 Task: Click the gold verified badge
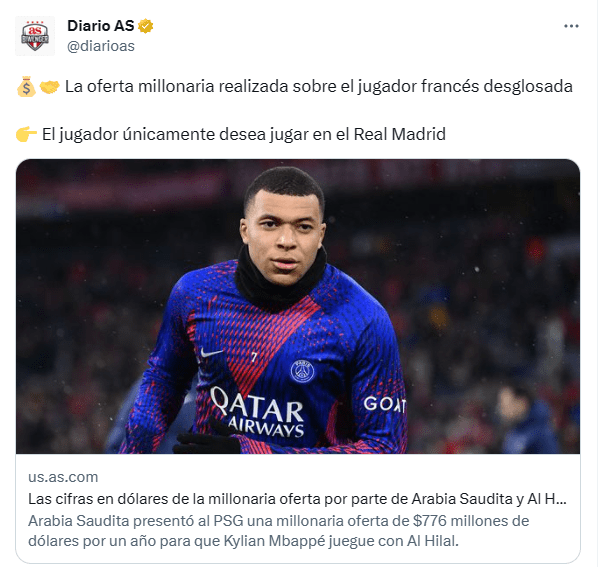point(145,26)
